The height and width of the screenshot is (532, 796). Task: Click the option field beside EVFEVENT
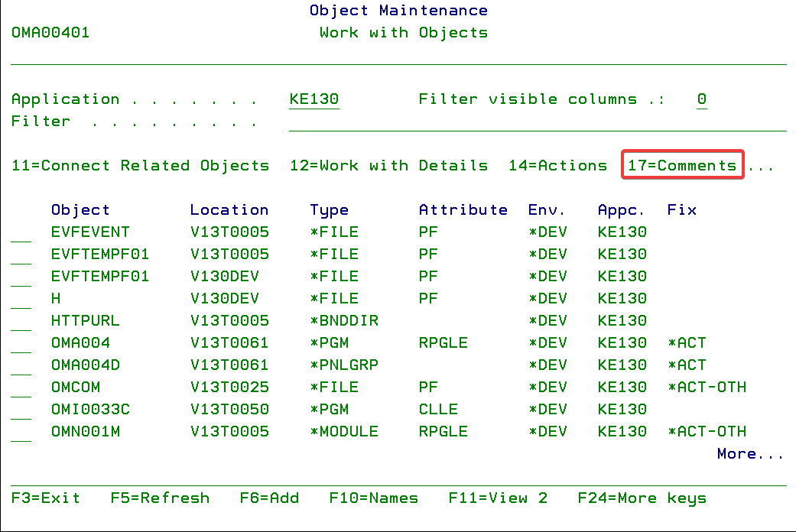coord(21,233)
